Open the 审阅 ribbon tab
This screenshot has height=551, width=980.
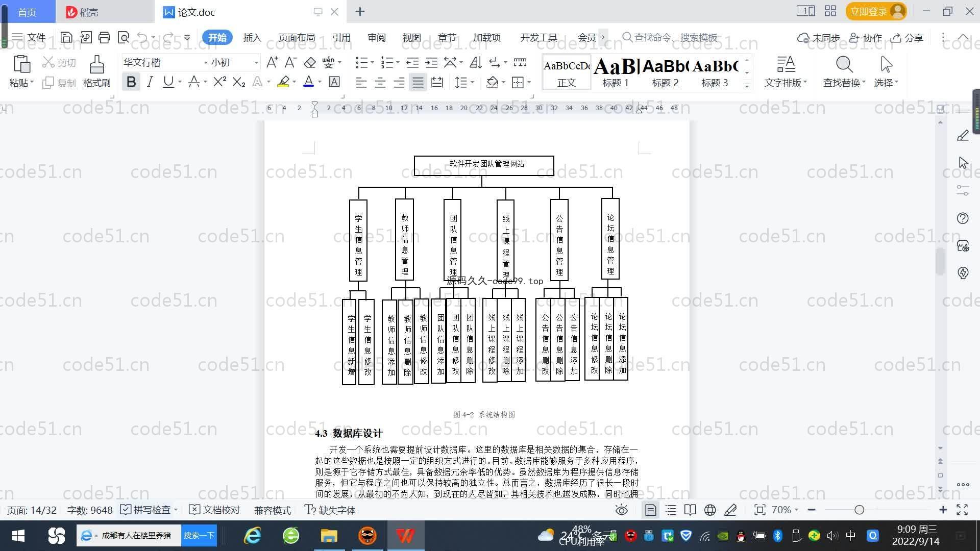coord(377,37)
